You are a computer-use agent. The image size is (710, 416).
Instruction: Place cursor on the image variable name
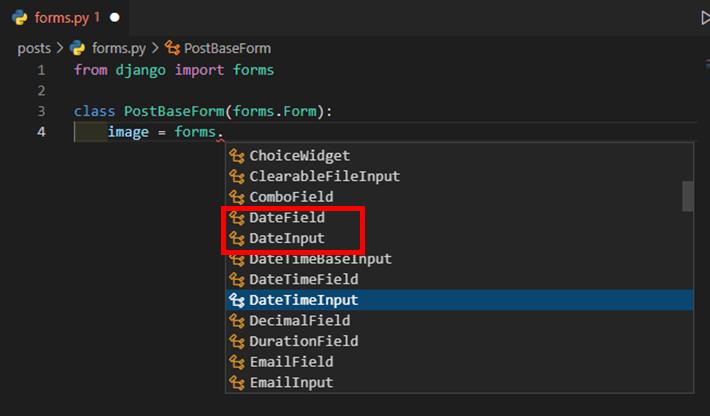pyautogui.click(x=128, y=133)
